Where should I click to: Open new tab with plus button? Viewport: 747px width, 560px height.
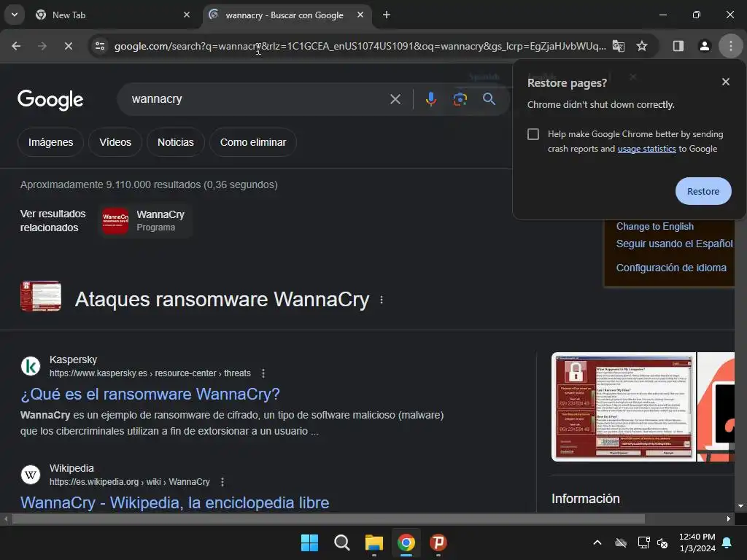coord(387,15)
